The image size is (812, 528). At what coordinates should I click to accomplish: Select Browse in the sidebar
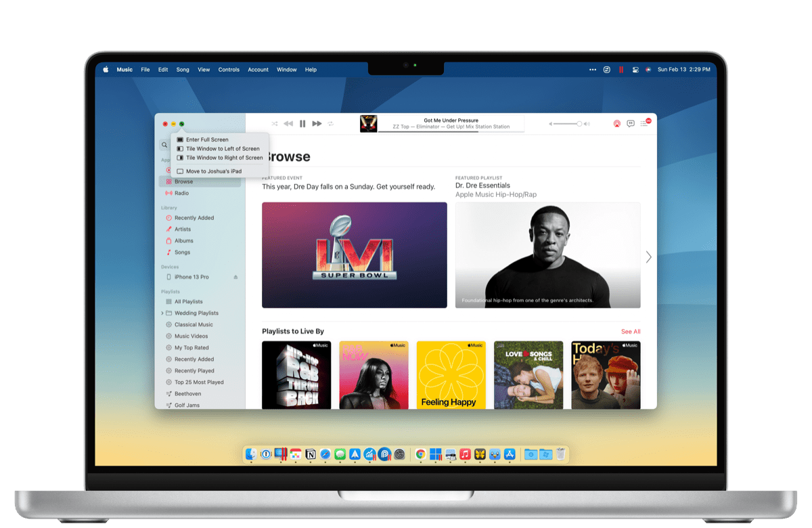click(200, 181)
